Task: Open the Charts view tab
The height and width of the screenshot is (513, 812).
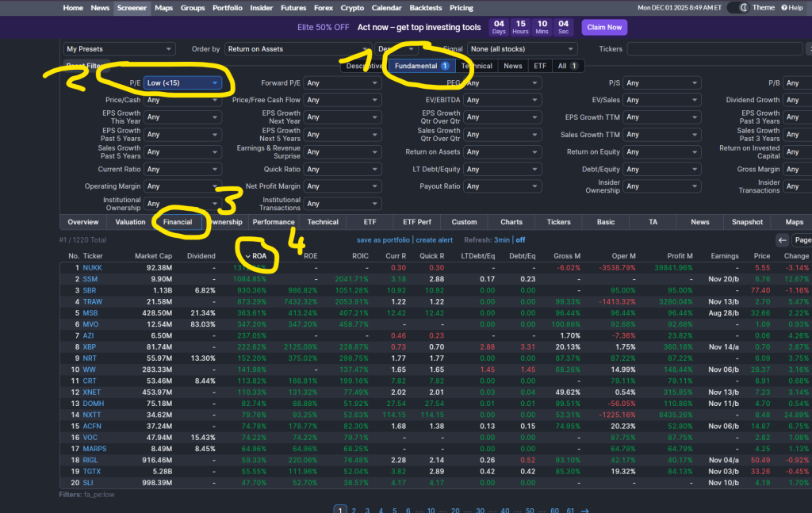Action: (x=511, y=222)
